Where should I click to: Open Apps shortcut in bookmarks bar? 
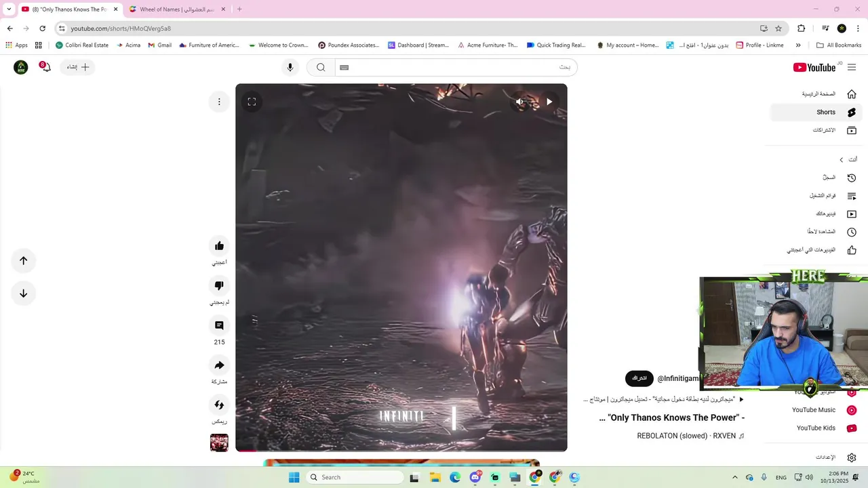point(16,45)
